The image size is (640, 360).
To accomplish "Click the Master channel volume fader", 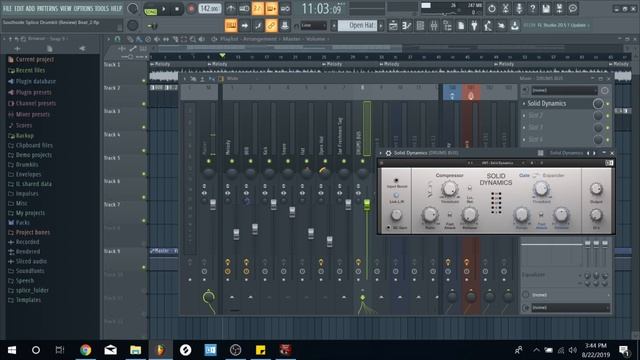I will [x=213, y=204].
